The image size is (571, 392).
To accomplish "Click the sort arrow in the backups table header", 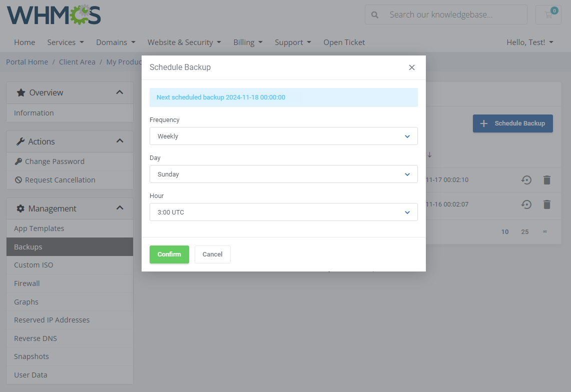I will coord(430,154).
